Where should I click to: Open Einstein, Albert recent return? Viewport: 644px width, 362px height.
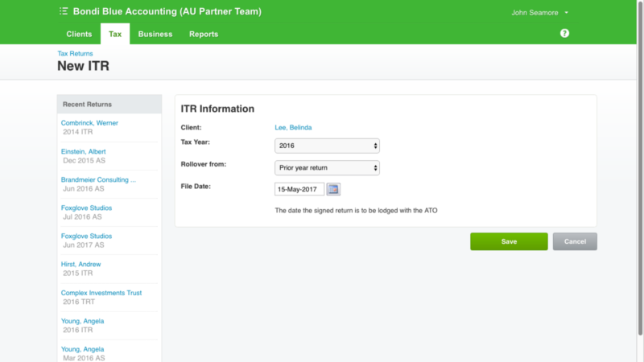pos(84,151)
